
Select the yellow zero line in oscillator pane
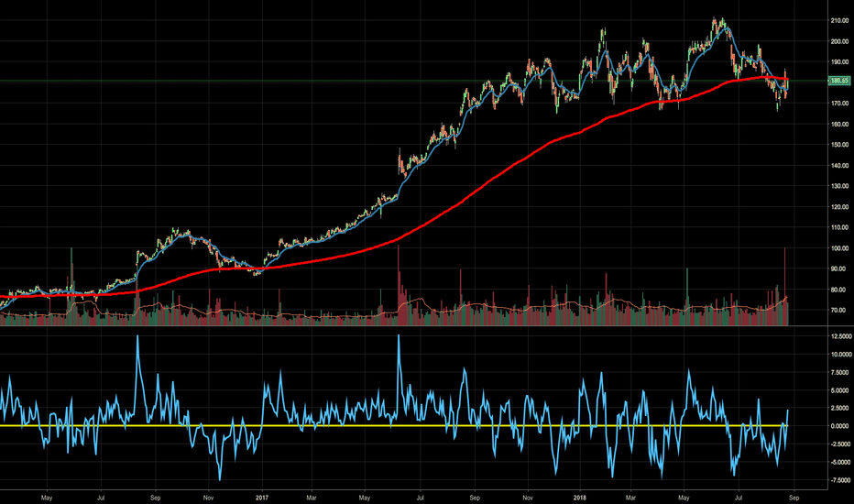pos(394,425)
